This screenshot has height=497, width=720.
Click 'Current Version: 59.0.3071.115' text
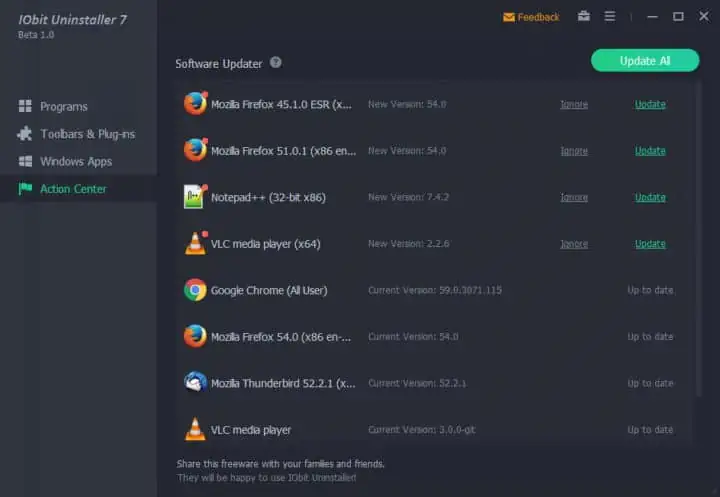click(x=435, y=290)
